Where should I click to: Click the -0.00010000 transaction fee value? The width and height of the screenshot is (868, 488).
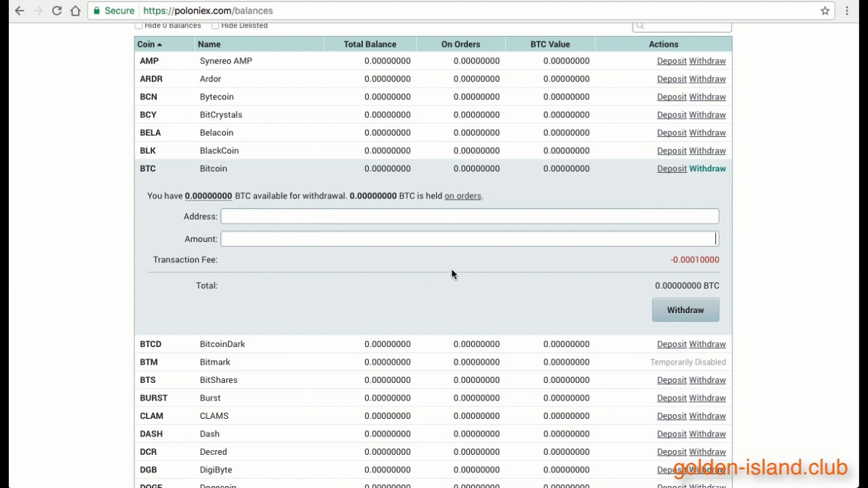tap(694, 260)
